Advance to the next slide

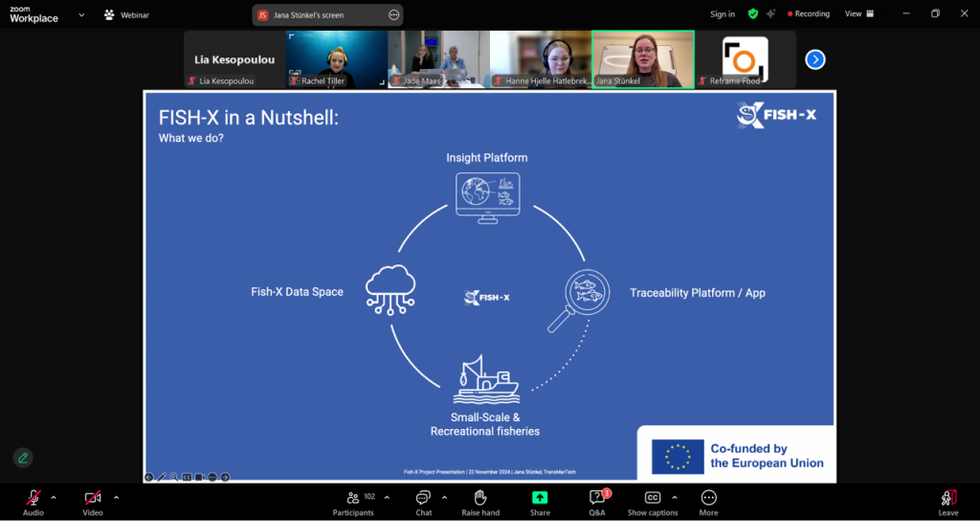(x=225, y=477)
